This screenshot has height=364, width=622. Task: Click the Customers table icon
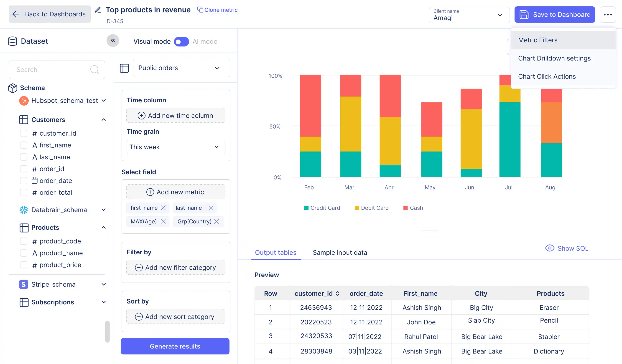(24, 120)
